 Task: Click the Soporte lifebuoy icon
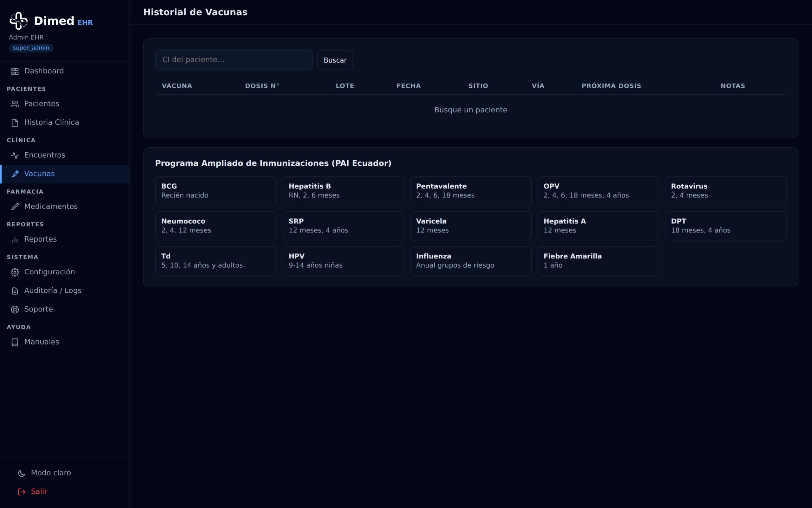[15, 310]
